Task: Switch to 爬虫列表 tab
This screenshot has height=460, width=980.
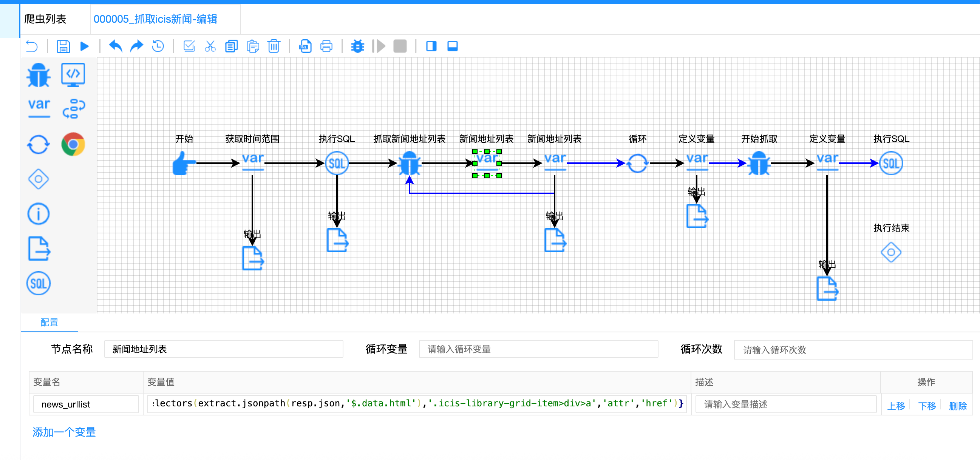Action: [x=45, y=19]
